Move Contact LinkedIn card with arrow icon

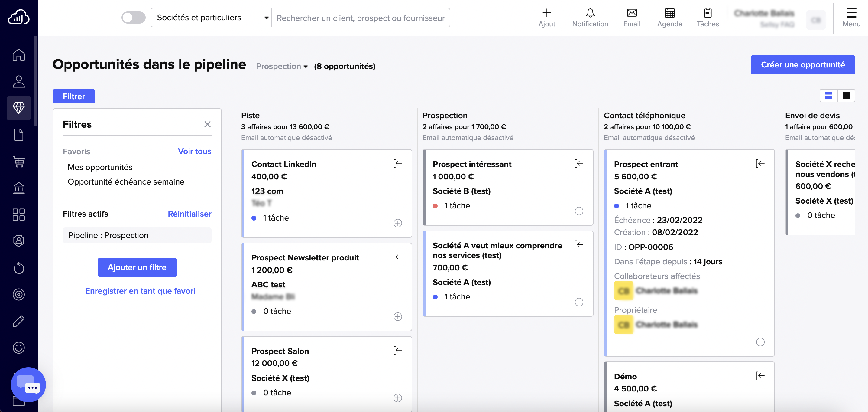point(398,164)
